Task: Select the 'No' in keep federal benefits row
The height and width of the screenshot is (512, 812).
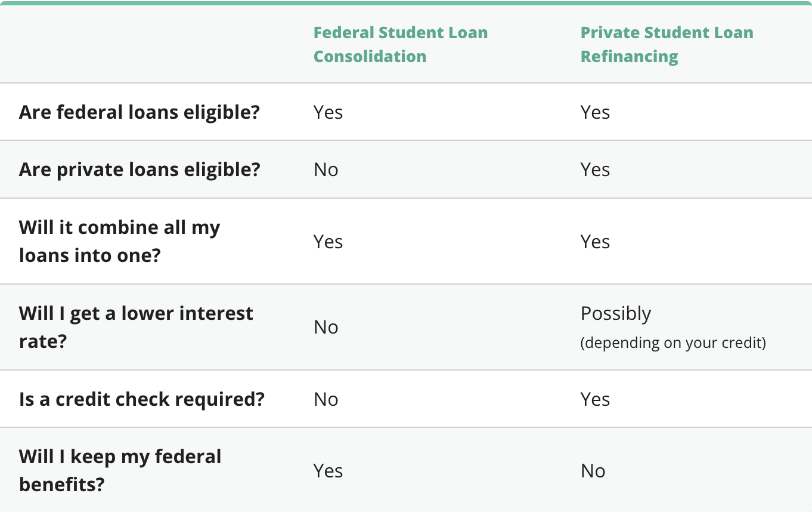Action: tap(593, 471)
